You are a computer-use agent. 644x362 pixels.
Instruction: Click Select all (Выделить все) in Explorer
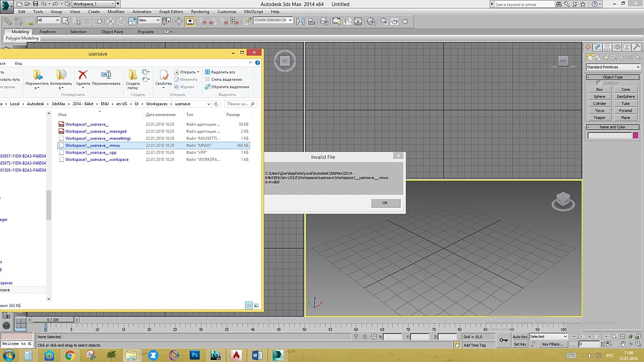click(x=220, y=72)
